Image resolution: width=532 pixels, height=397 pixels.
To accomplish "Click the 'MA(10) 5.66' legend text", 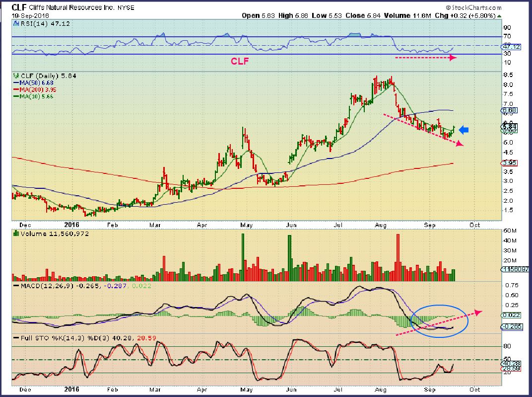I will click(x=36, y=96).
